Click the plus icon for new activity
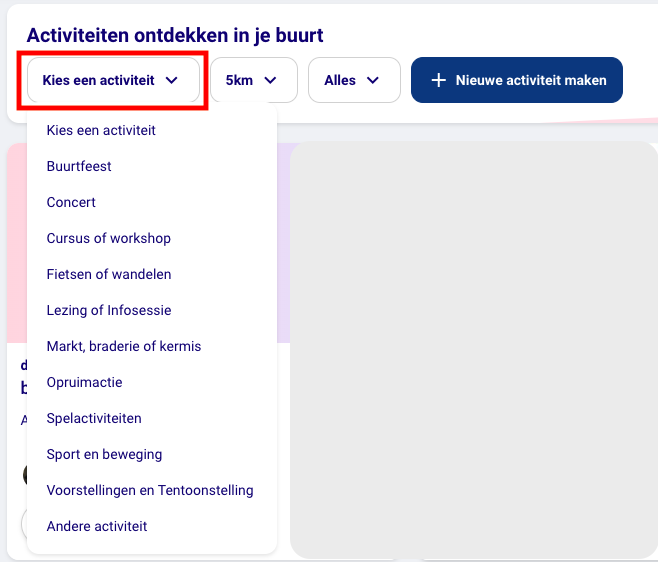The image size is (658, 562). click(438, 80)
